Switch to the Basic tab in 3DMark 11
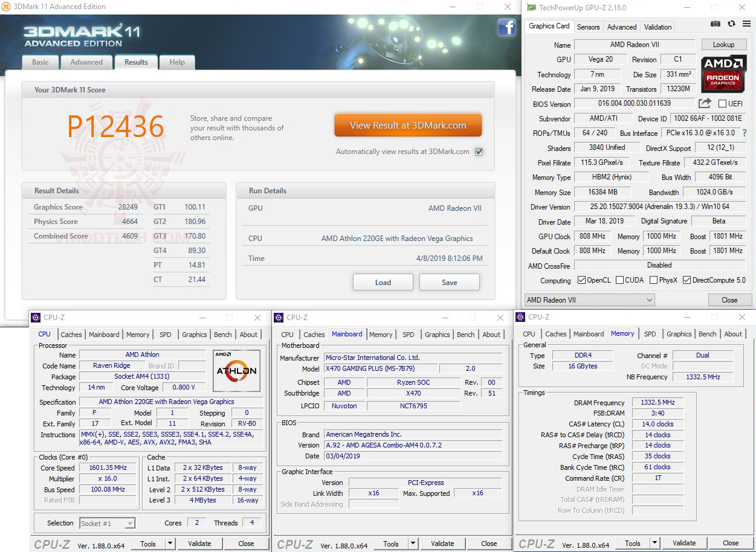This screenshot has width=756, height=552. click(40, 62)
